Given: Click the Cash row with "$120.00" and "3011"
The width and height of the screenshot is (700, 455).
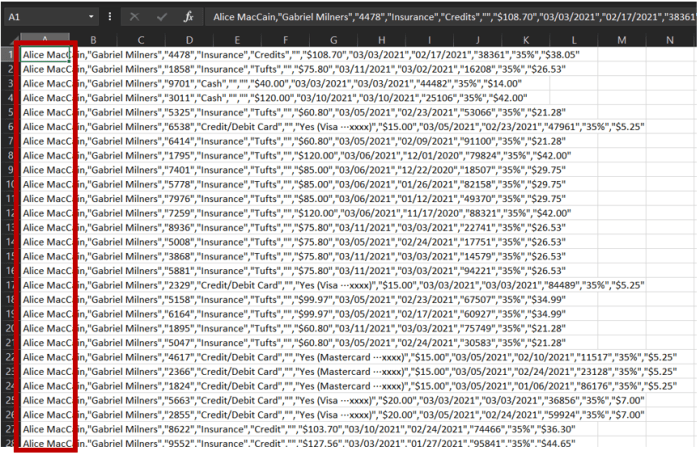Looking at the screenshot, I should point(275,98).
